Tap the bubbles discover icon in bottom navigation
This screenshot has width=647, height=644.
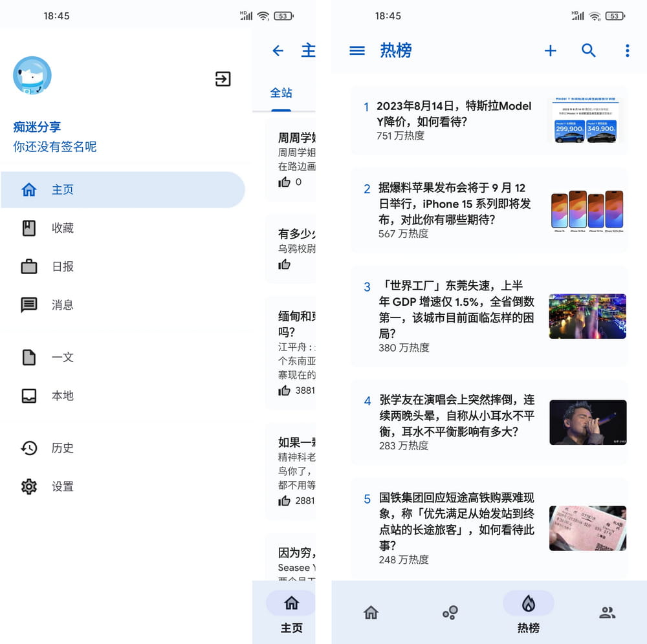coord(450,611)
